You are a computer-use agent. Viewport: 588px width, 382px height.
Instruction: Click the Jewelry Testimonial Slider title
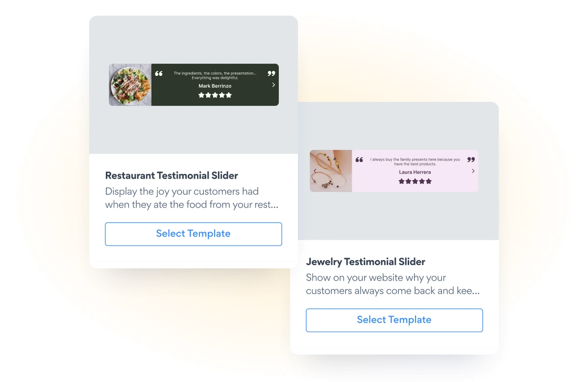coord(366,262)
